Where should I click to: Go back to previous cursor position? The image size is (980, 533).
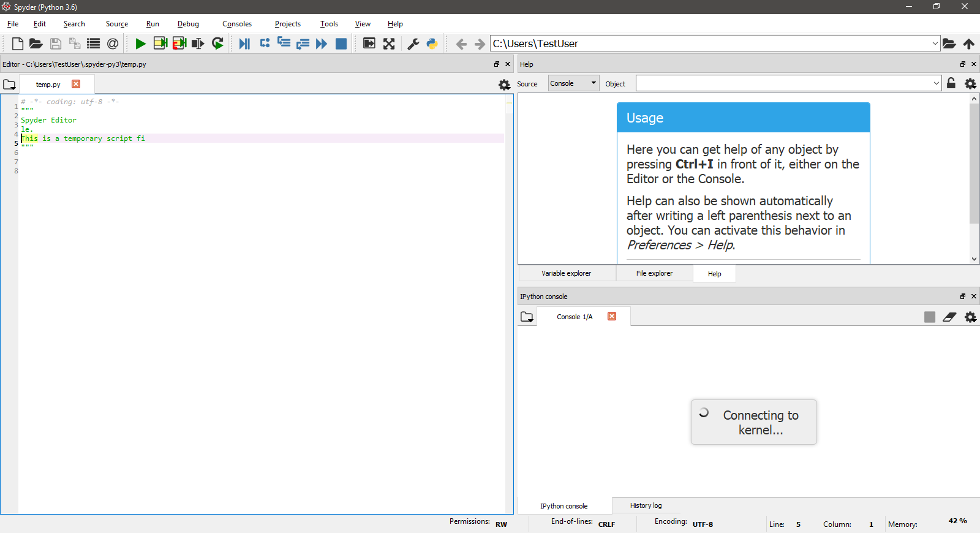coord(461,43)
